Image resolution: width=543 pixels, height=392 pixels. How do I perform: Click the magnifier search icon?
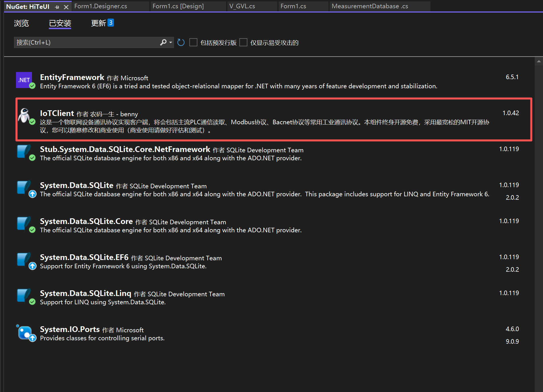coord(163,43)
